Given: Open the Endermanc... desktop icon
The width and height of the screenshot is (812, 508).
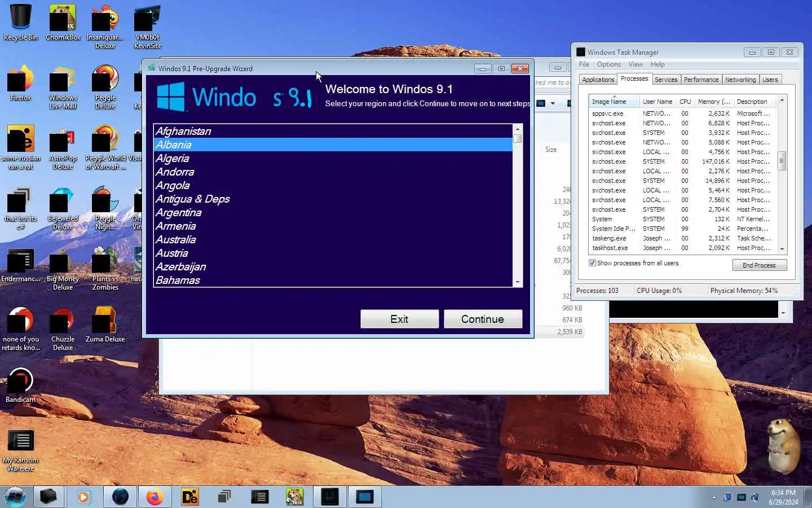Looking at the screenshot, I should 21,264.
